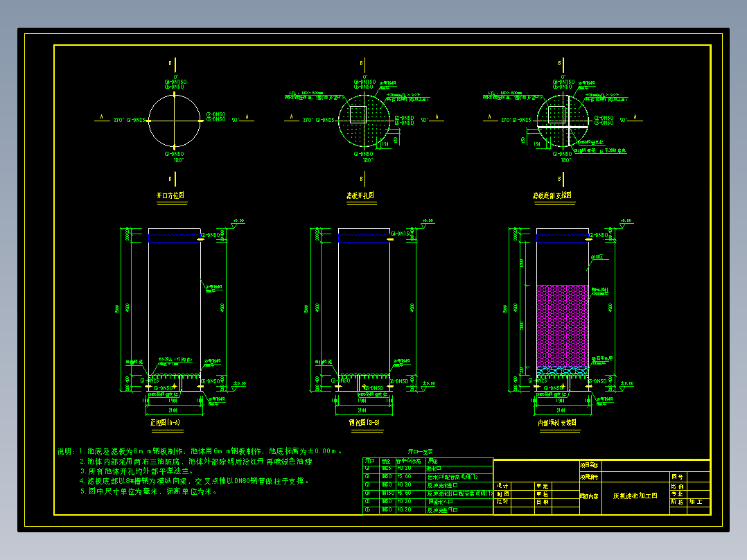Click the '校对' cell in title block

(x=502, y=502)
